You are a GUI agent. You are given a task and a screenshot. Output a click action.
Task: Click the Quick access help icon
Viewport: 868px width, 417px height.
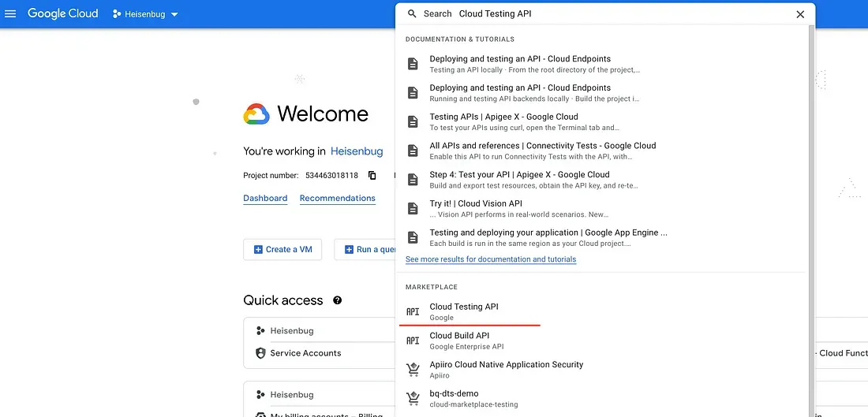click(338, 300)
